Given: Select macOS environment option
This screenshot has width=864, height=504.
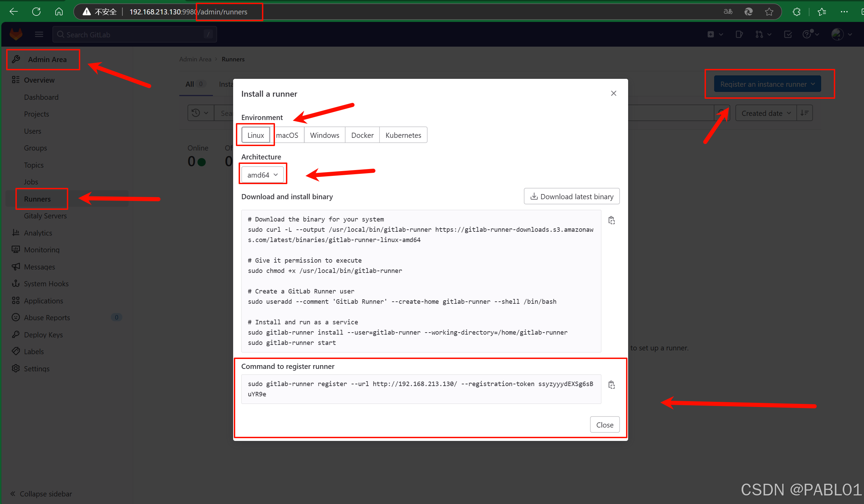Looking at the screenshot, I should coord(286,134).
